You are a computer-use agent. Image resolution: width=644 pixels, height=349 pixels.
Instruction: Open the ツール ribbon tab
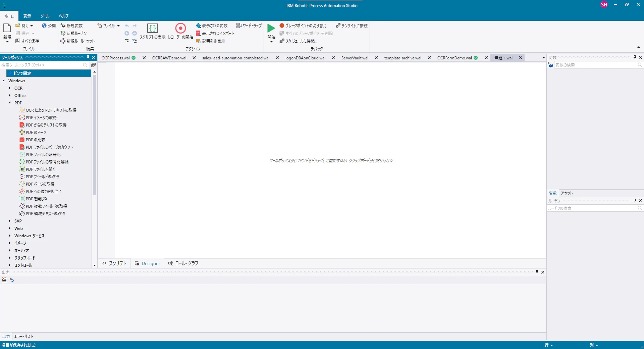[45, 16]
